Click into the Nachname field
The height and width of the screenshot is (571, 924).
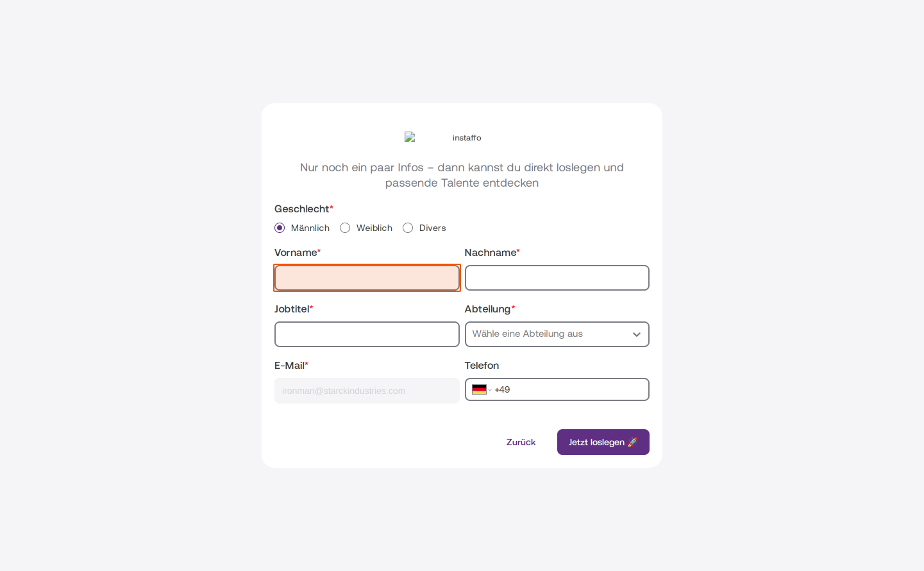click(557, 278)
